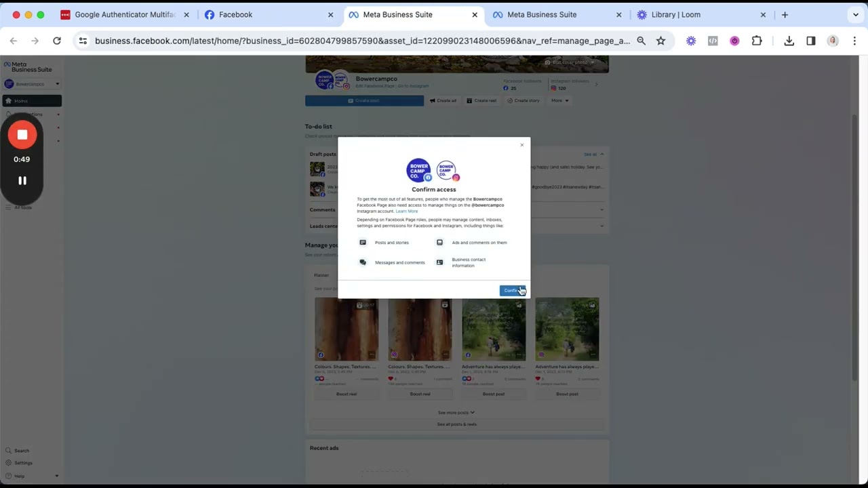
Task: Open first Colours. Shapes. Textures post thumbnail
Action: tap(347, 329)
